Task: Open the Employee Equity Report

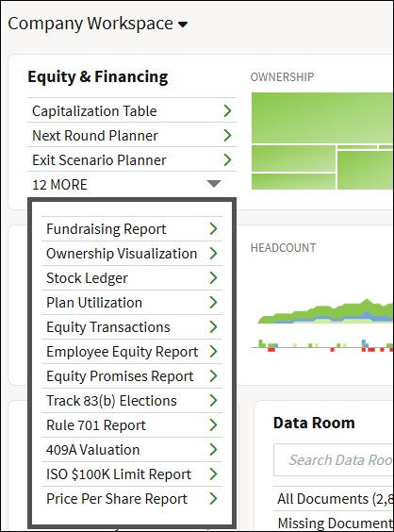Action: pyautogui.click(x=132, y=352)
